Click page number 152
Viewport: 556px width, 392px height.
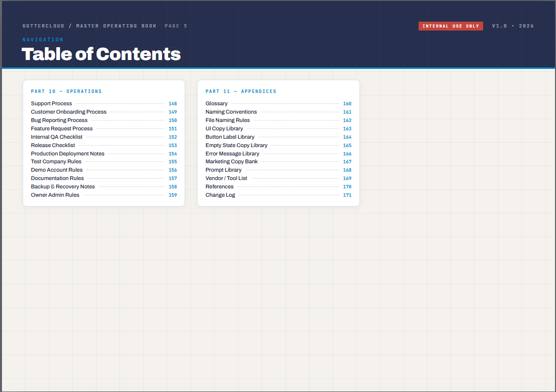coord(173,137)
